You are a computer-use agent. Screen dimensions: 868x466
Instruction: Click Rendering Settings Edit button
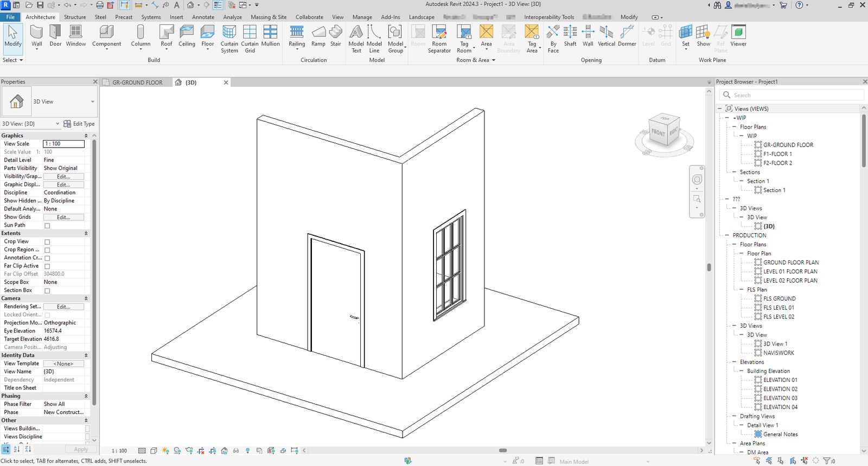coord(63,307)
